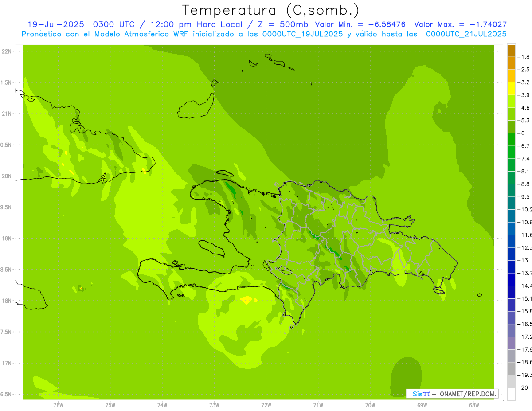Click the "69W" longitude label
Viewport: 532px width, 411px height.
pos(422,405)
